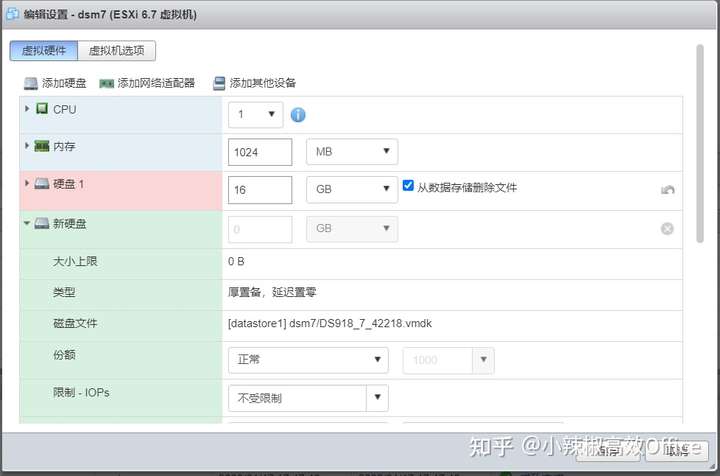Click the 取消 button

coord(677,450)
